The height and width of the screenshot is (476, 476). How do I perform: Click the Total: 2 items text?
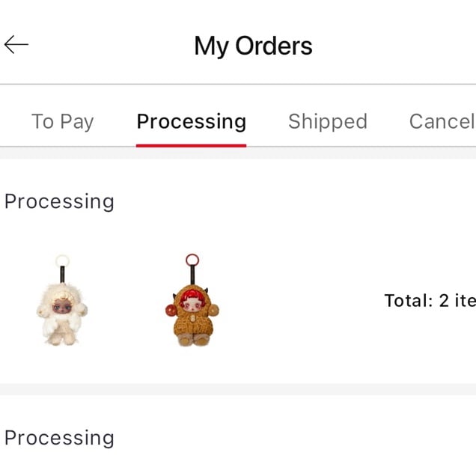pyautogui.click(x=430, y=301)
